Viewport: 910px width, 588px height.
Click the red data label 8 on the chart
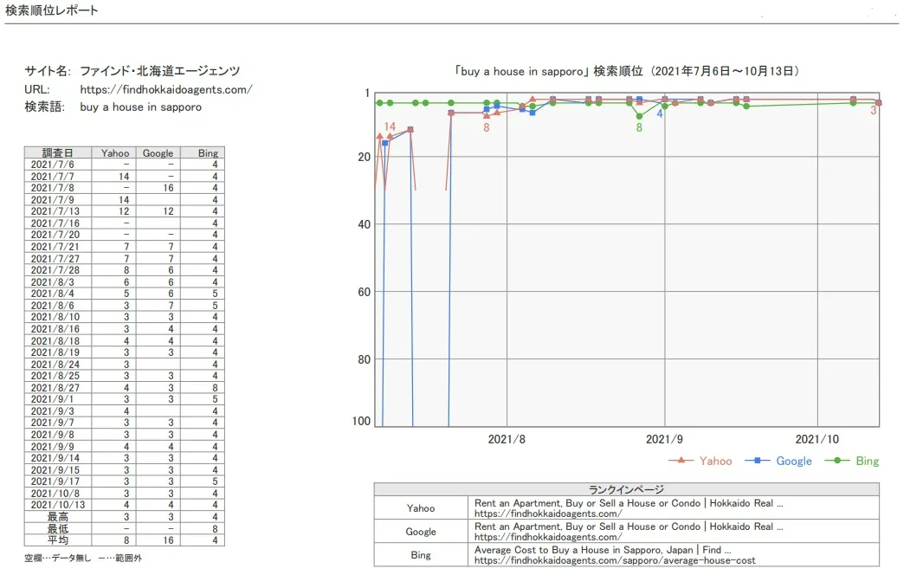tap(487, 127)
